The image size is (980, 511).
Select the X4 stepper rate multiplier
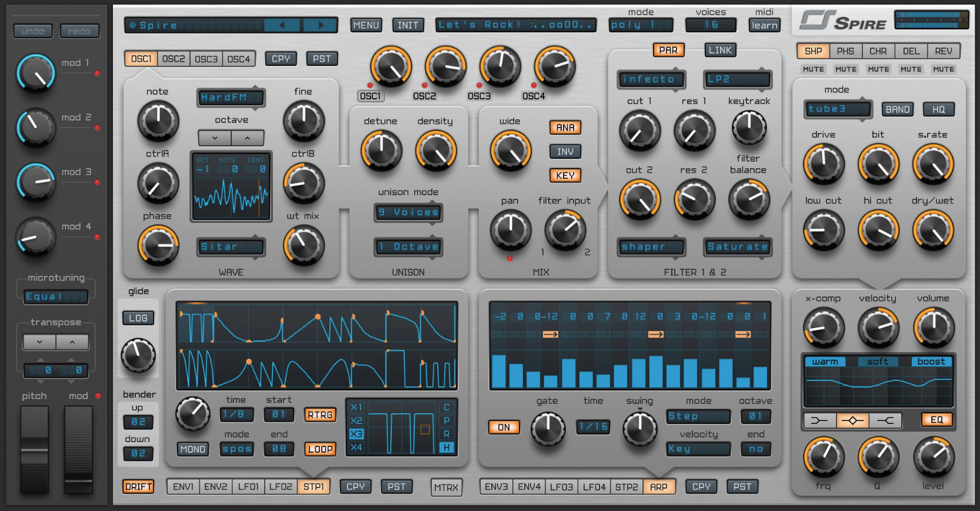[356, 447]
